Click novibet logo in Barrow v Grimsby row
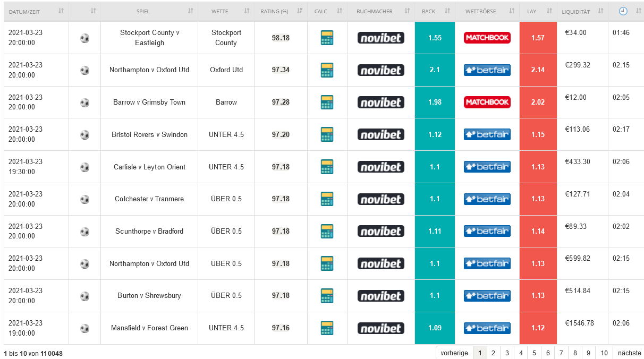The width and height of the screenshot is (644, 359). point(381,102)
